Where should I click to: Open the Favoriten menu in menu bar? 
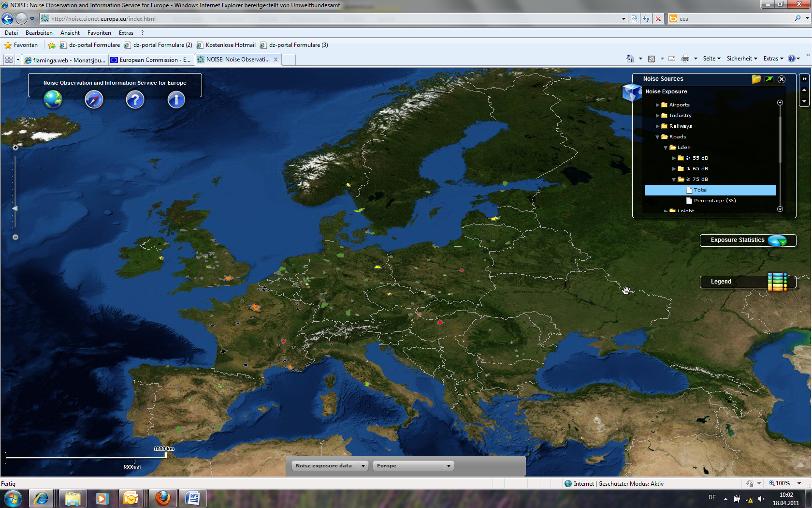coord(99,33)
